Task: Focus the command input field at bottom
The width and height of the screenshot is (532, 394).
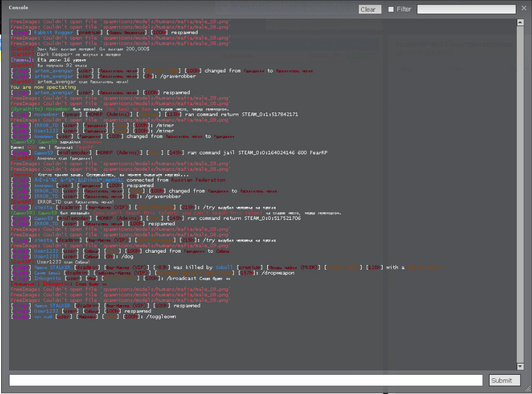Action: click(246, 380)
